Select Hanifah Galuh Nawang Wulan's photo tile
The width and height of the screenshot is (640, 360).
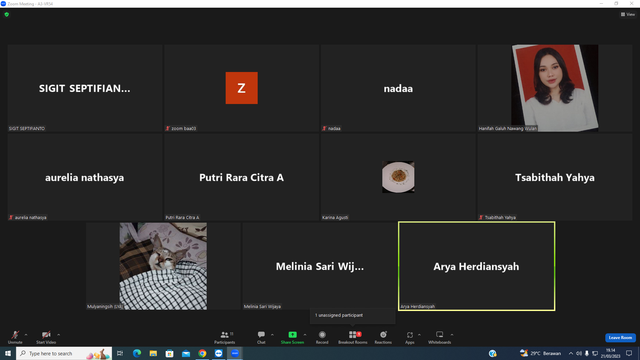[555, 88]
